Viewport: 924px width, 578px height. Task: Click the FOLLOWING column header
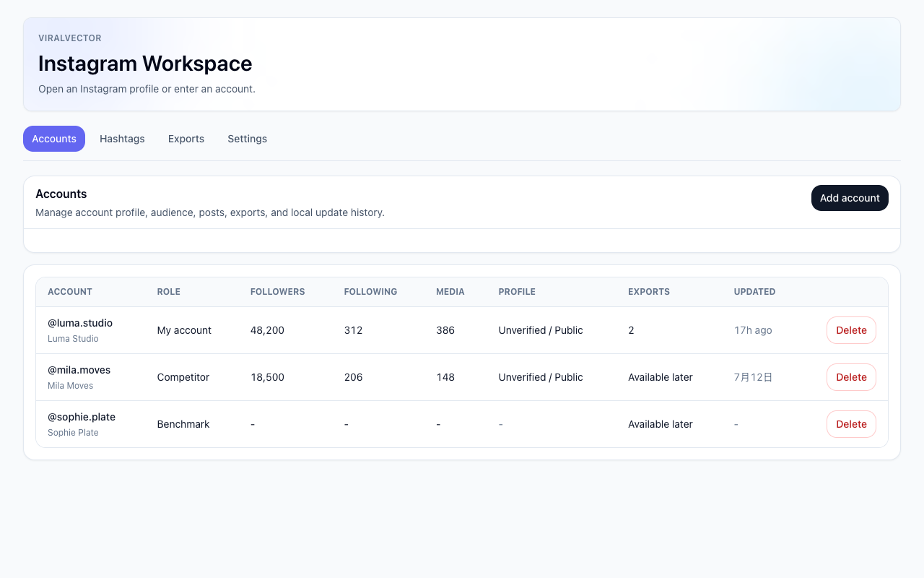pyautogui.click(x=370, y=292)
